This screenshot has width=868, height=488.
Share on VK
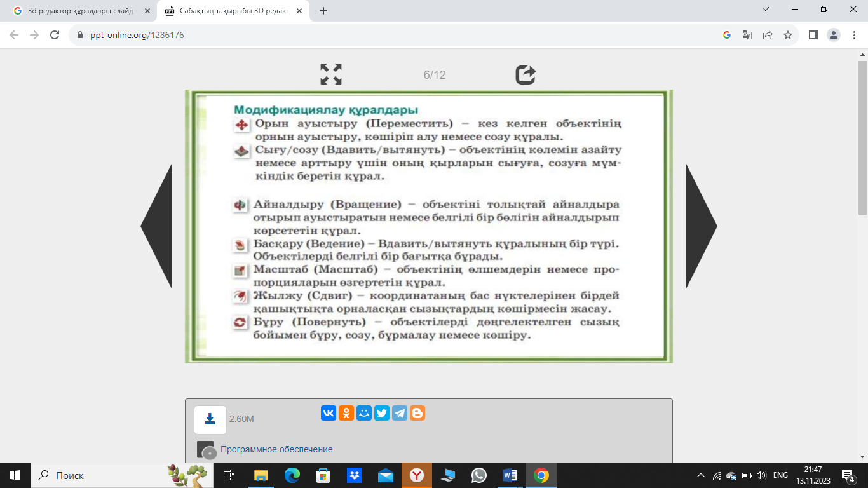click(x=329, y=413)
